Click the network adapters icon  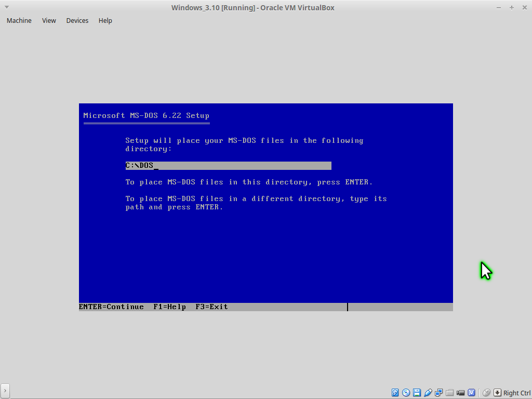point(439,393)
